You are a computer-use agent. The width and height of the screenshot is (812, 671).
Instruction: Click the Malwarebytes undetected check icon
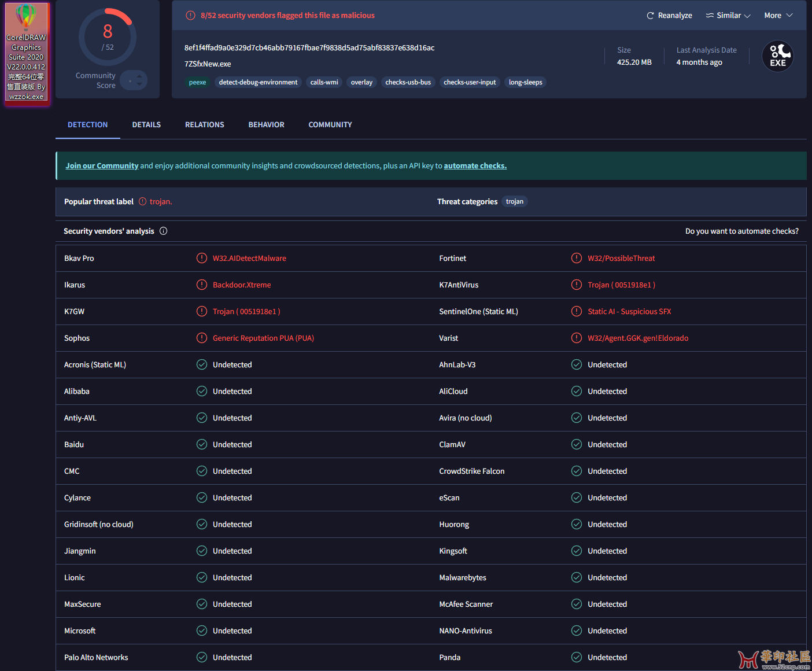coord(577,577)
